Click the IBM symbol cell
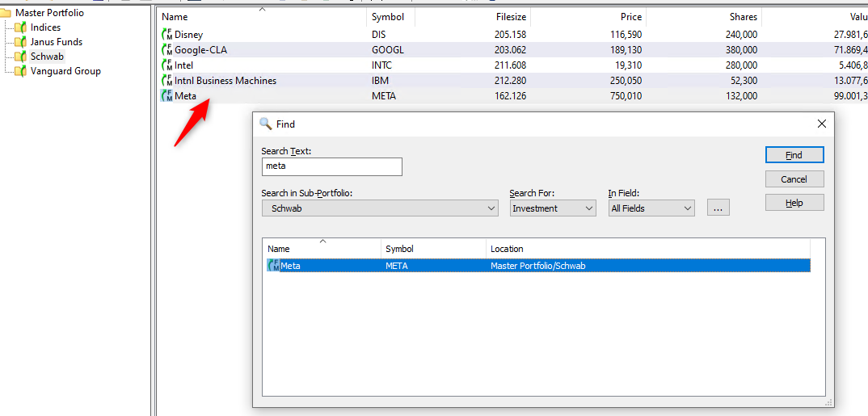Image resolution: width=868 pixels, height=416 pixels. pos(381,81)
